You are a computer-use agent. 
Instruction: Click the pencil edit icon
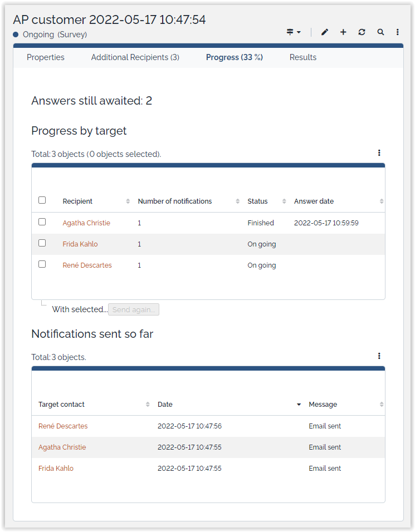[325, 32]
